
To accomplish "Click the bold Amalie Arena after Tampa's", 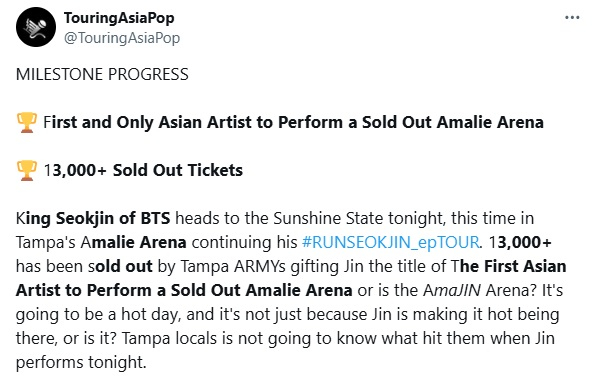I will pos(133,242).
